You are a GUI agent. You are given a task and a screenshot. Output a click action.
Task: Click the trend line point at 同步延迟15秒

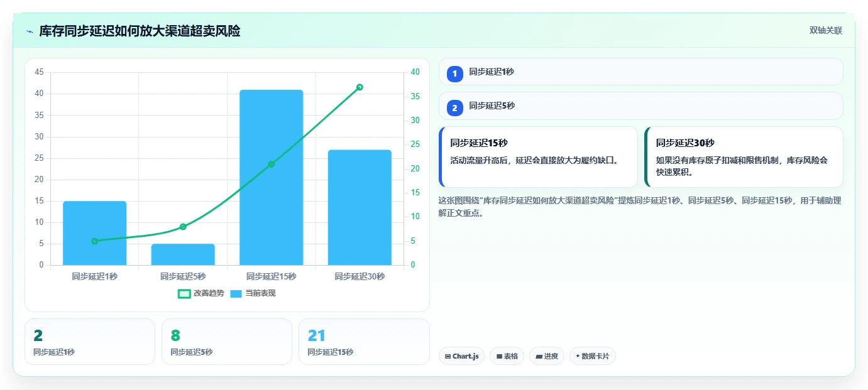272,164
